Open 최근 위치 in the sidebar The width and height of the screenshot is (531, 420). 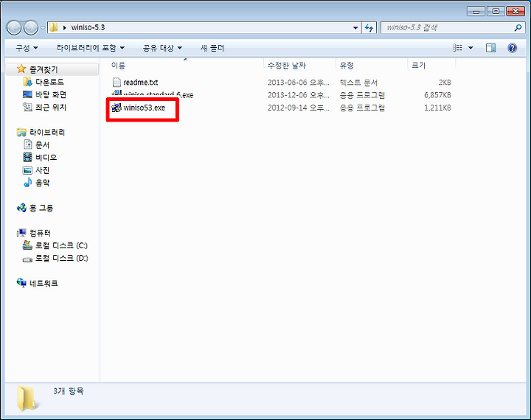point(51,108)
